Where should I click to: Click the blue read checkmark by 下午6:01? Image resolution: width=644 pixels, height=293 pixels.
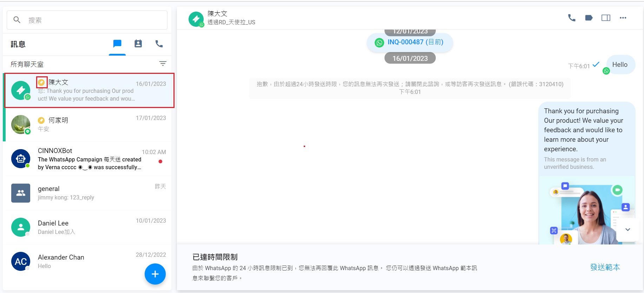(x=596, y=65)
